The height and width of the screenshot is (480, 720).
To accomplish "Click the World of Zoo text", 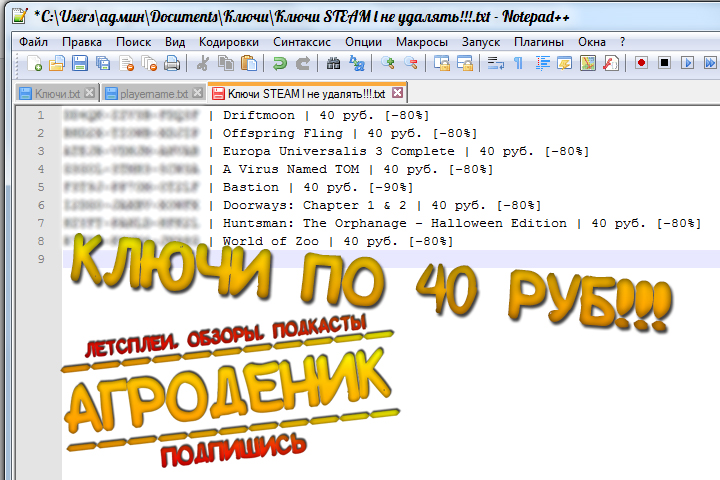I will click(270, 241).
